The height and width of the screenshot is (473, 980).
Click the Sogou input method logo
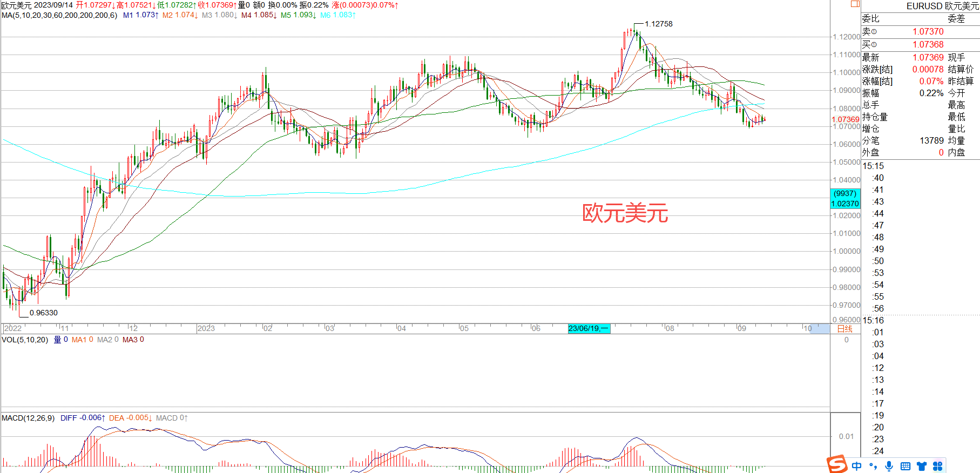837,465
